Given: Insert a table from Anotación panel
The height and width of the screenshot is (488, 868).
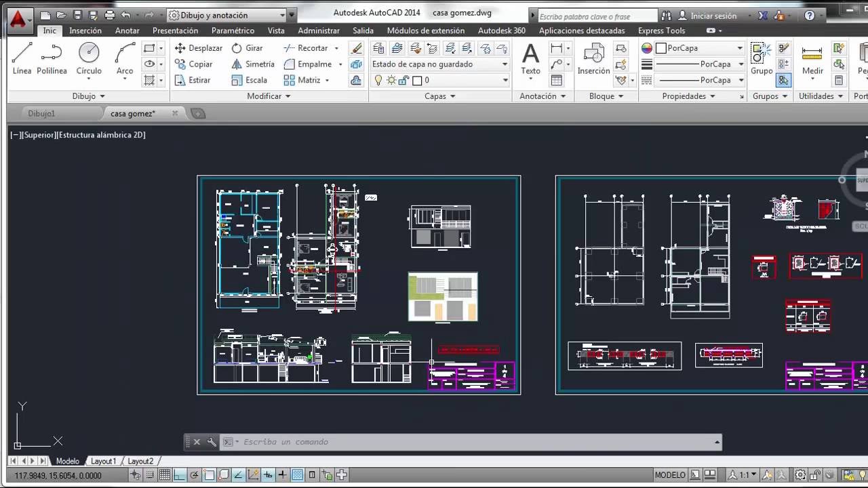Looking at the screenshot, I should [x=556, y=80].
